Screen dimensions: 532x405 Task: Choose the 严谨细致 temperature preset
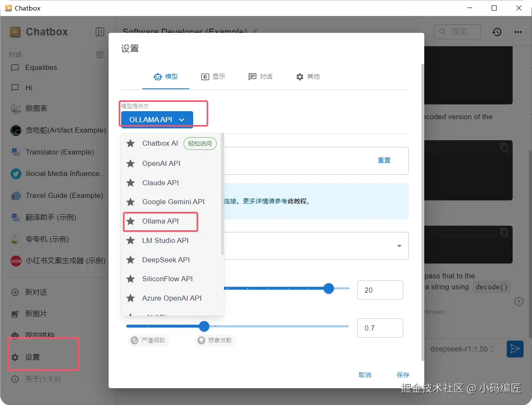coord(149,340)
